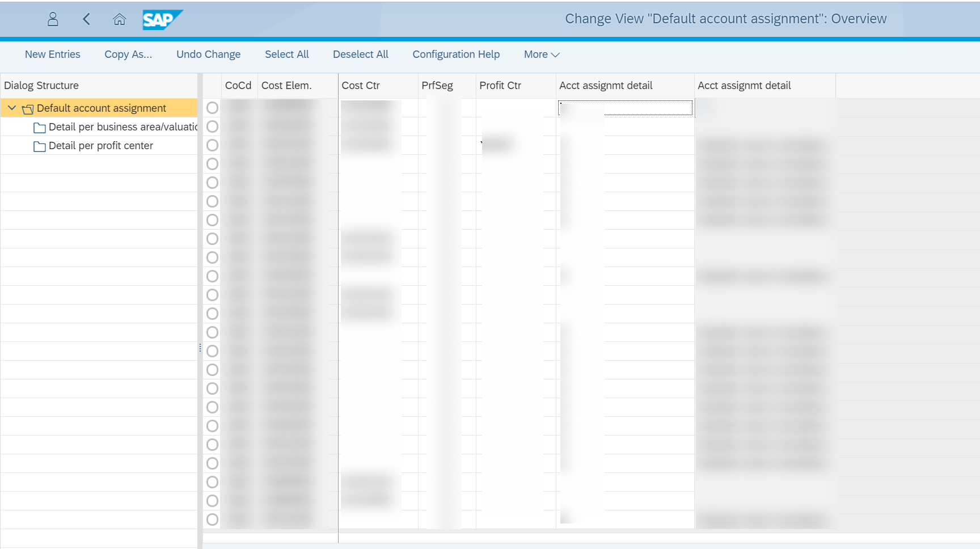Click the CoCd column header
Viewport: 980px width, 549px height.
[x=239, y=86]
